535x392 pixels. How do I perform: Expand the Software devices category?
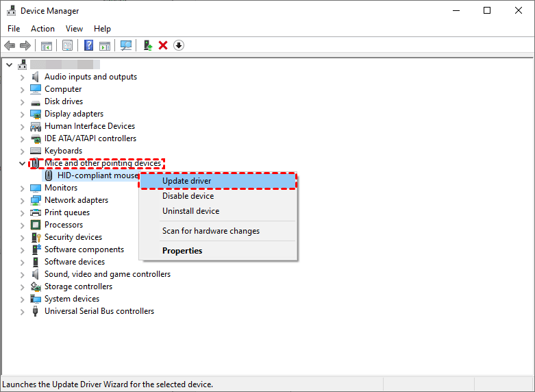23,262
